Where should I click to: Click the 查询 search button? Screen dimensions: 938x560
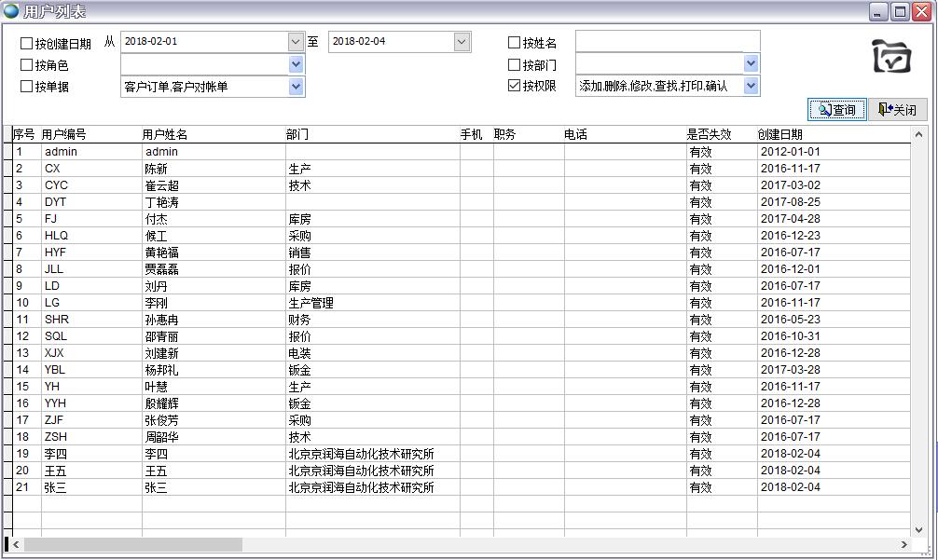point(836,110)
